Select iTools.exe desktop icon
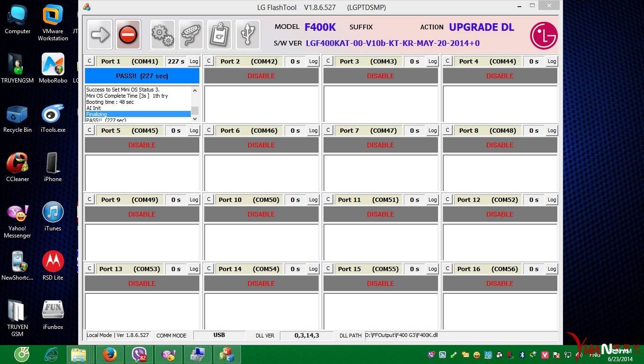644x364 pixels. [x=53, y=118]
